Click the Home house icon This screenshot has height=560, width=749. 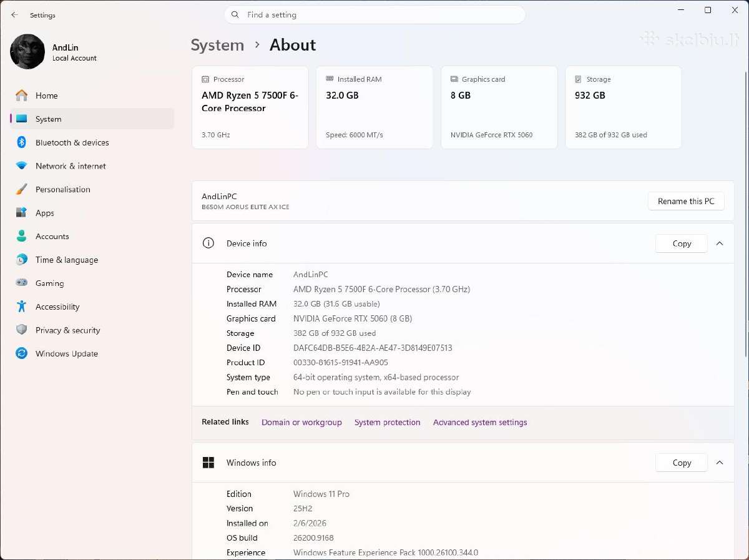(22, 96)
